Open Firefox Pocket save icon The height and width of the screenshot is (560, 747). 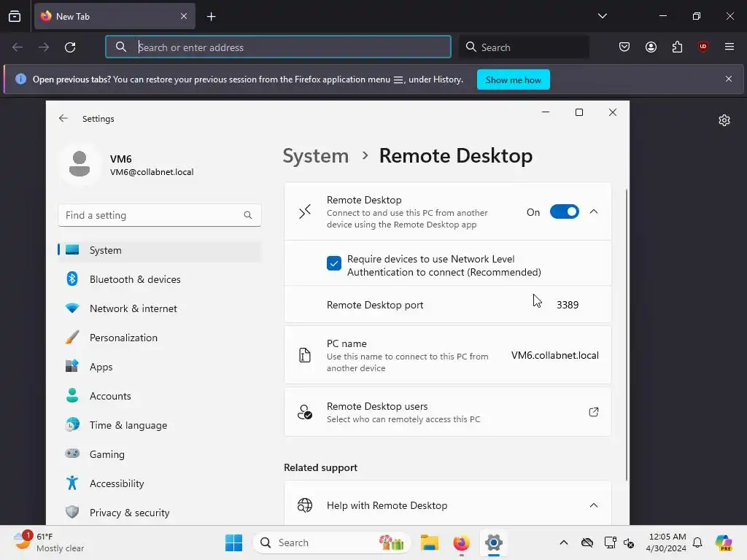coord(624,47)
